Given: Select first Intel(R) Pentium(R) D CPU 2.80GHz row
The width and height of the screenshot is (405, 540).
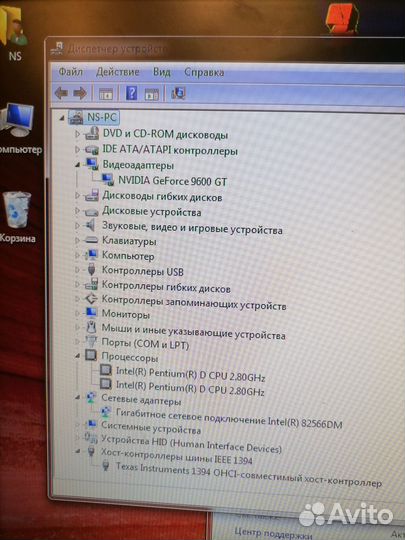Looking at the screenshot, I should [x=190, y=375].
